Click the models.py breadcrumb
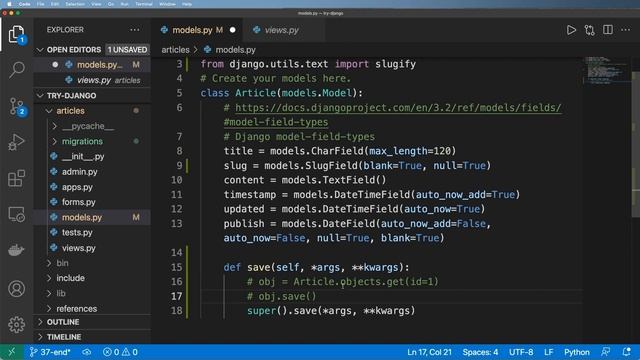640x360 pixels. 230,50
